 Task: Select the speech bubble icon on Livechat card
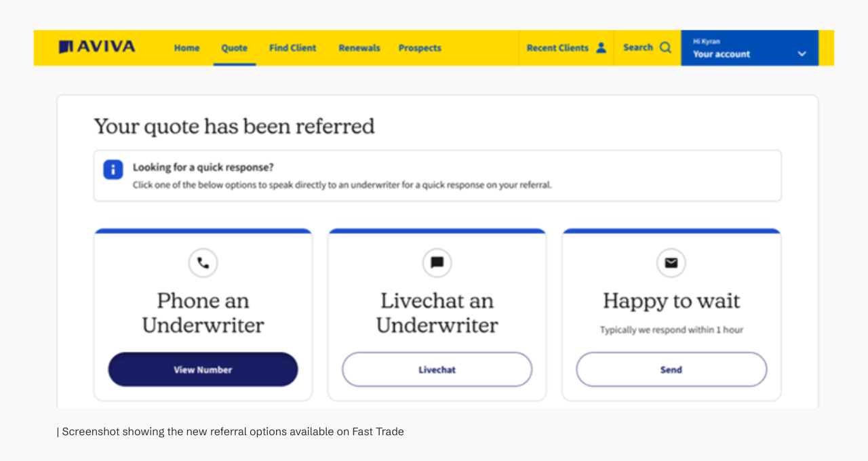pyautogui.click(x=437, y=263)
